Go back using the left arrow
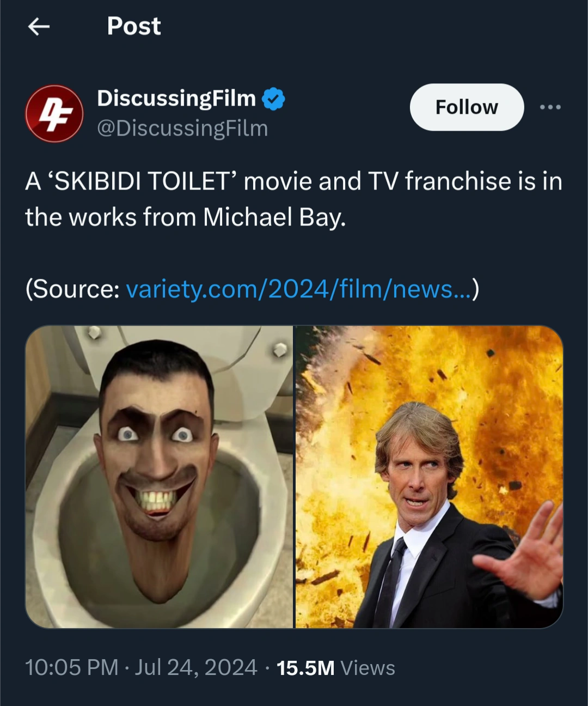The width and height of the screenshot is (588, 706). (x=39, y=26)
